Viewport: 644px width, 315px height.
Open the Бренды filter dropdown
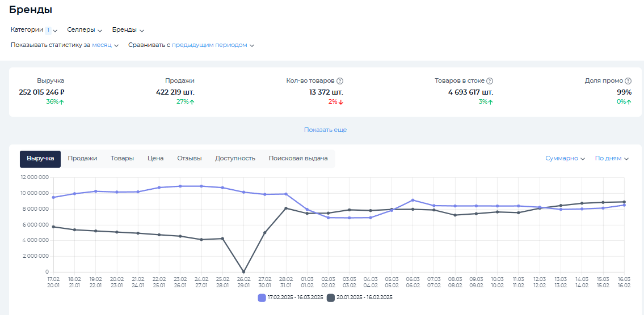(128, 30)
